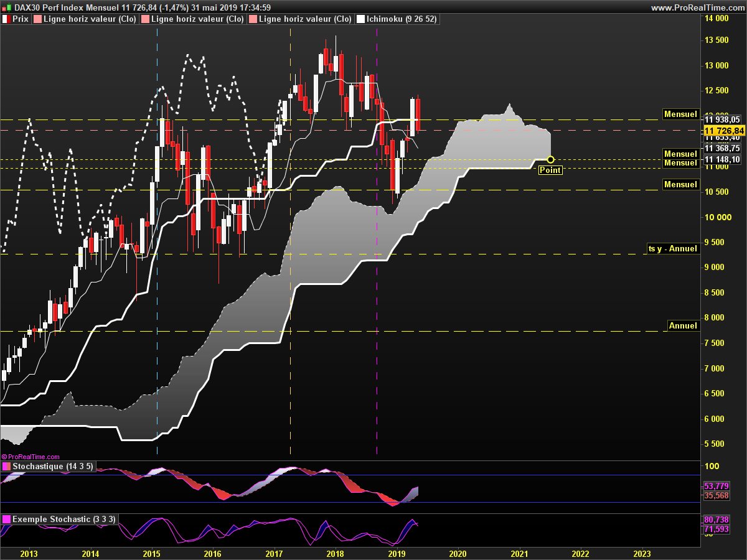Open the Ichimoku (9 26 52) legend label
The height and width of the screenshot is (560, 747).
click(x=402, y=19)
